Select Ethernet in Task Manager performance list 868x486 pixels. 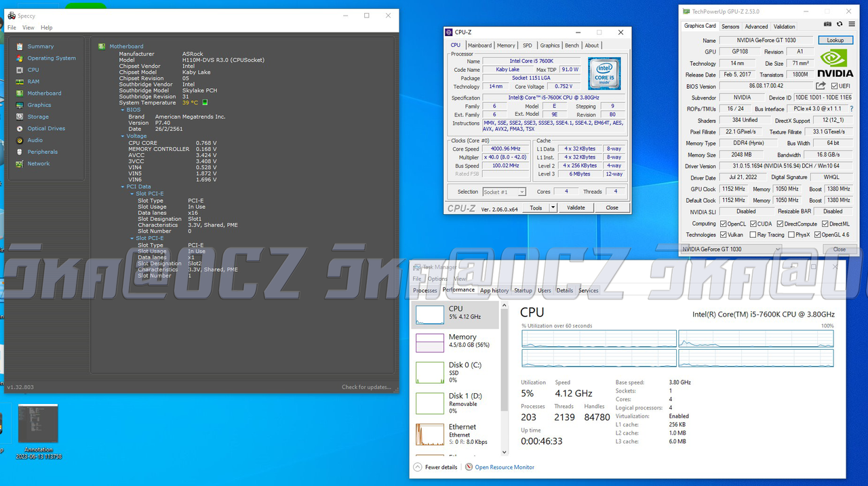pyautogui.click(x=456, y=433)
